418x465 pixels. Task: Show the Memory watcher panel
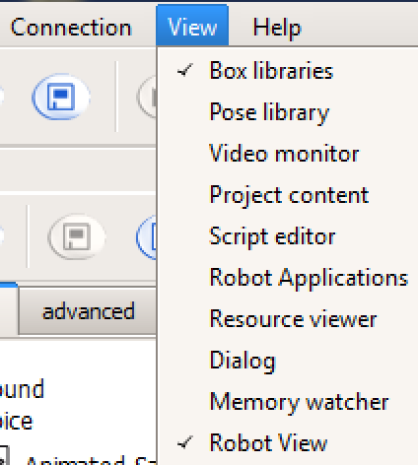coord(299,402)
